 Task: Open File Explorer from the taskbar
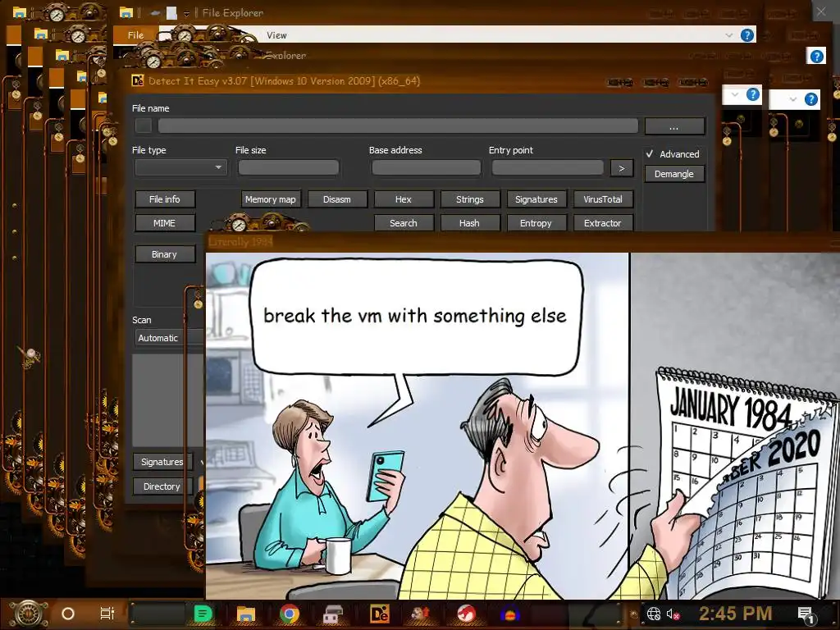coord(246,614)
